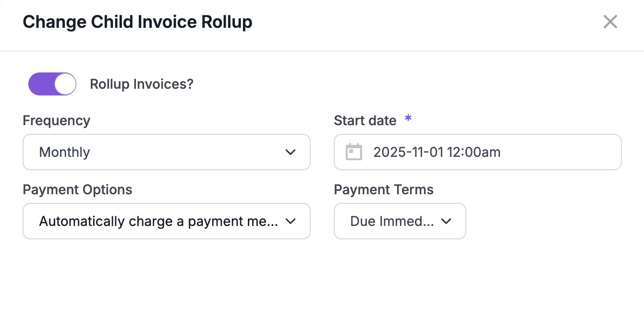Open the Frequency dropdown showing Monthly

tap(166, 152)
